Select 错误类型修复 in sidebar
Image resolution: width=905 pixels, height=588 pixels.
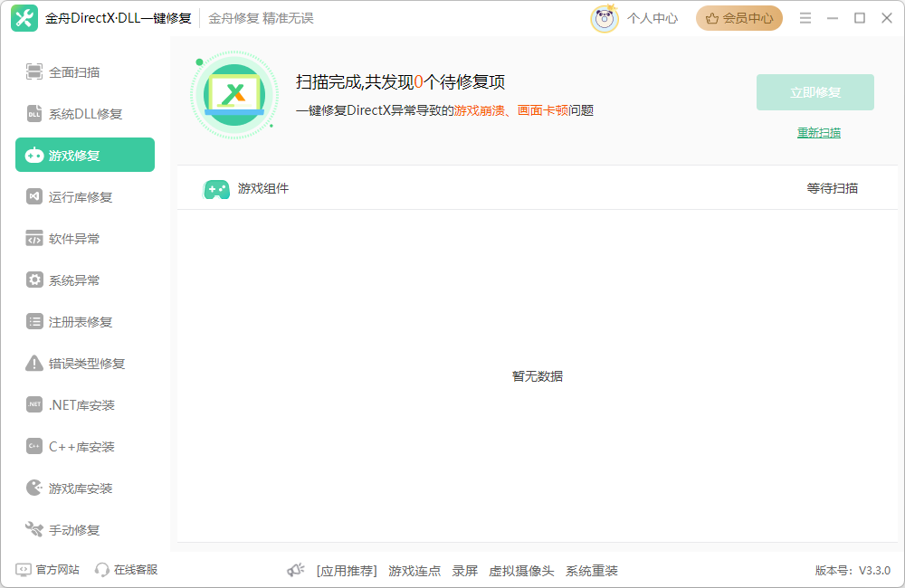click(85, 363)
